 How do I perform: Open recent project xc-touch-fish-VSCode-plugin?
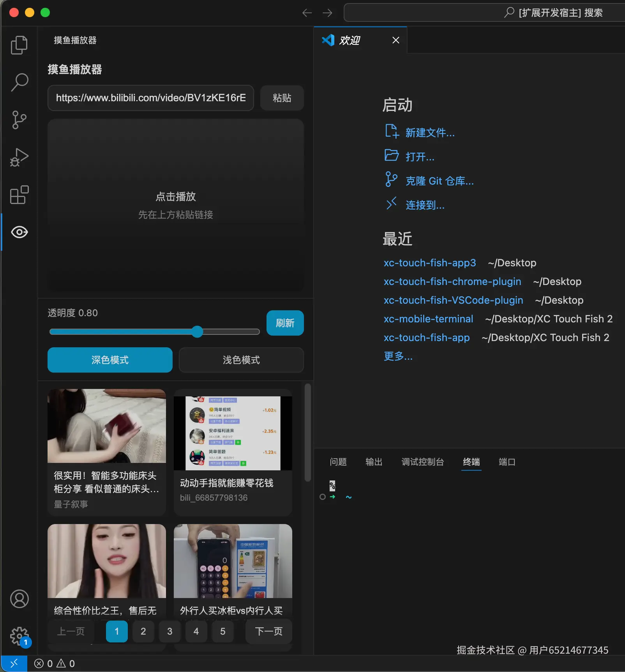click(454, 300)
